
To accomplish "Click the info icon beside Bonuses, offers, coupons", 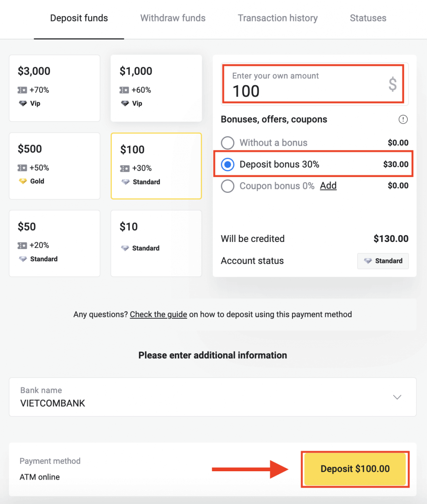I will pos(403,120).
